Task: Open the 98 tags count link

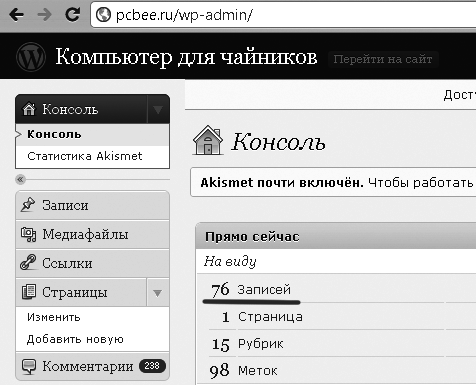Action: click(x=219, y=371)
